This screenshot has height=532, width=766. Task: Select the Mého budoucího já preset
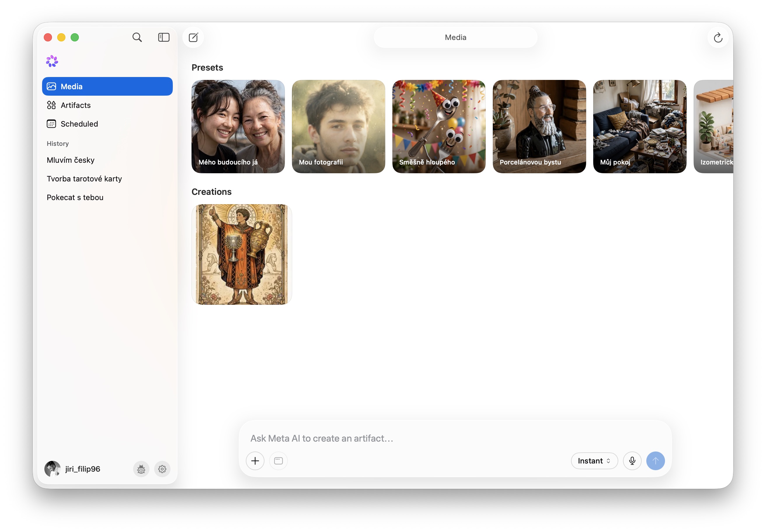[x=238, y=126]
